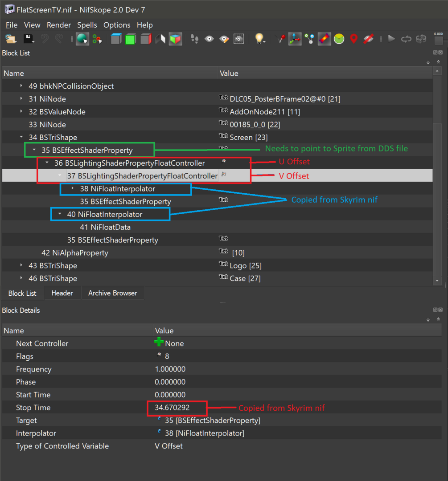Expand the 32 BSValueNode row
The height and width of the screenshot is (481, 448).
coord(21,111)
